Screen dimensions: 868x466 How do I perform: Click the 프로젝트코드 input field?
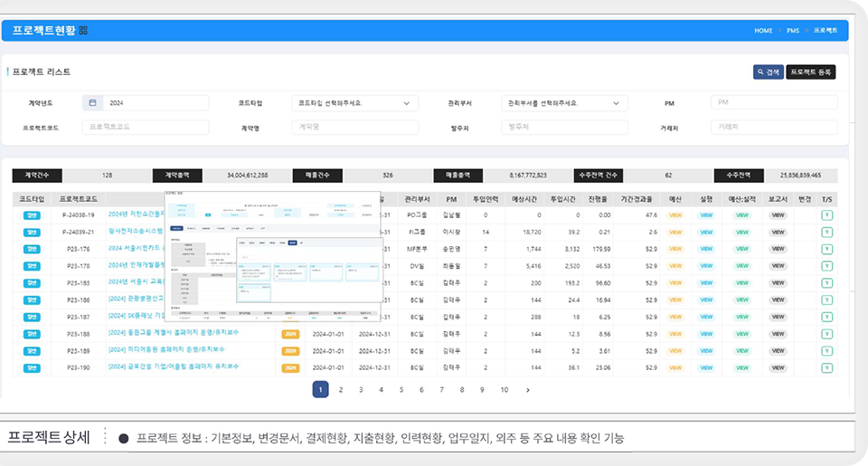point(146,127)
